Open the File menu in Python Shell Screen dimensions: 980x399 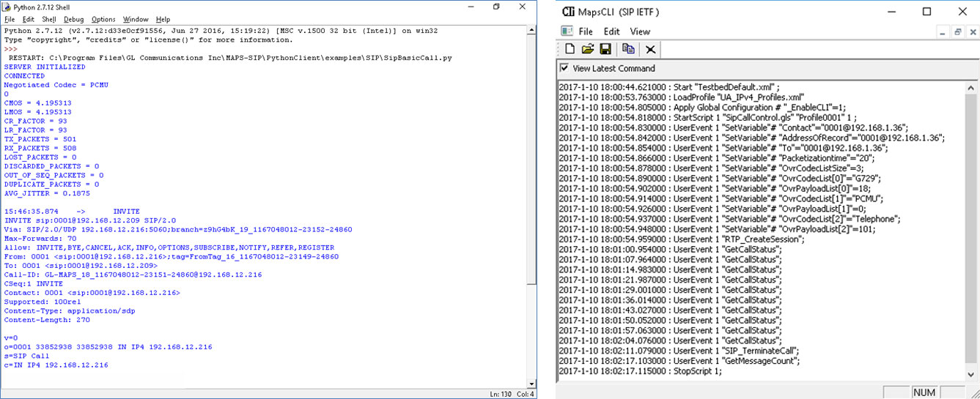(x=10, y=19)
